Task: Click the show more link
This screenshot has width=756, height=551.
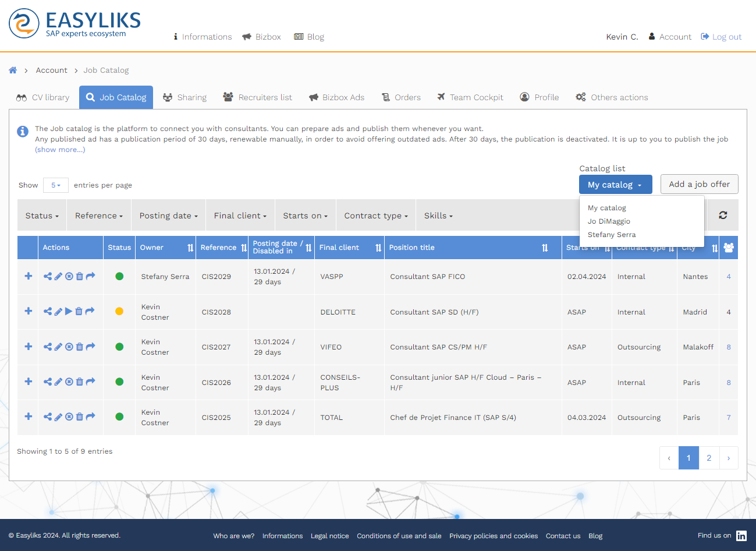Action: pos(60,150)
